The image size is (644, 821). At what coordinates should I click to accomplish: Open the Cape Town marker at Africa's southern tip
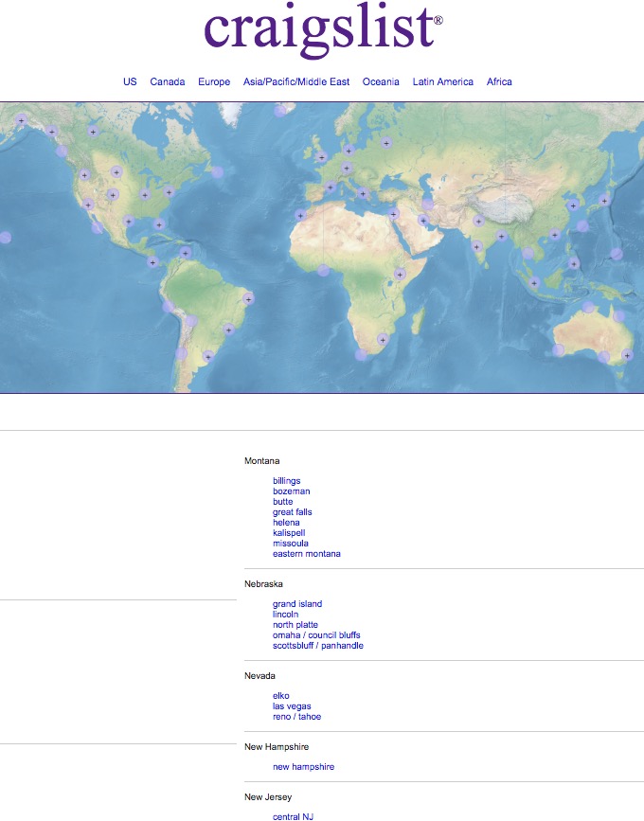(x=361, y=355)
